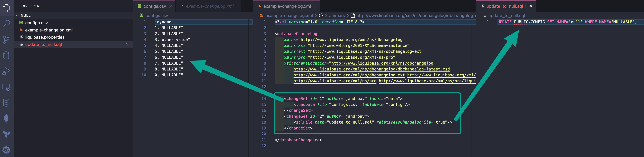This screenshot has height=157, width=644.
Task: Open the Remote Explorer icon
Action: pyautogui.click(x=6, y=87)
